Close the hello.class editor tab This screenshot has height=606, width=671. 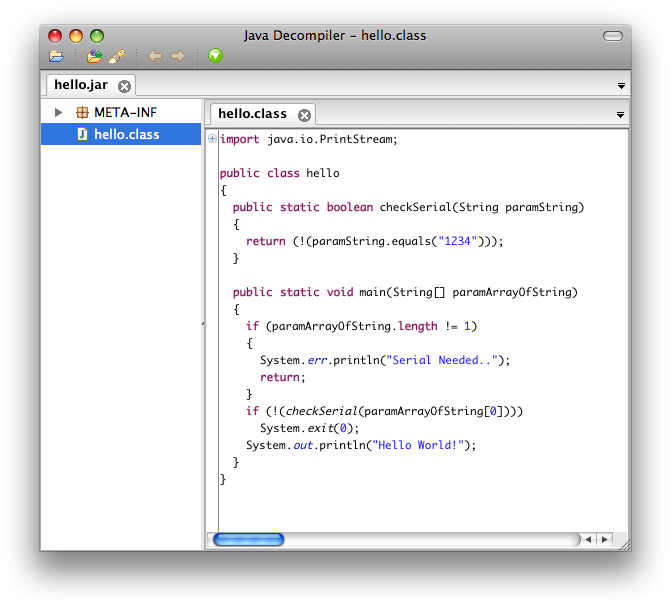tap(304, 115)
